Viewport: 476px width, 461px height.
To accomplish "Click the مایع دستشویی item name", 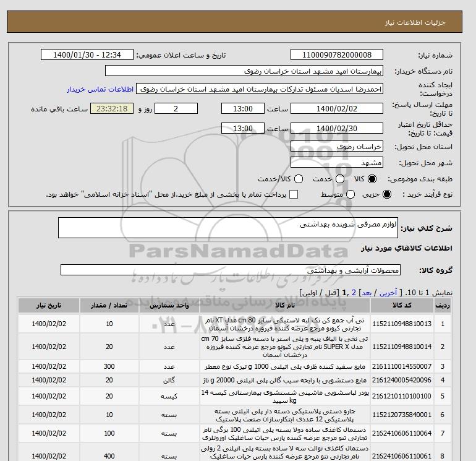I will pos(285,381).
